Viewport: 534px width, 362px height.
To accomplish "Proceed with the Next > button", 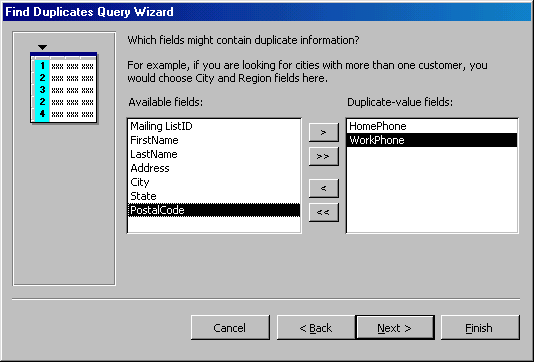I will pyautogui.click(x=395, y=328).
